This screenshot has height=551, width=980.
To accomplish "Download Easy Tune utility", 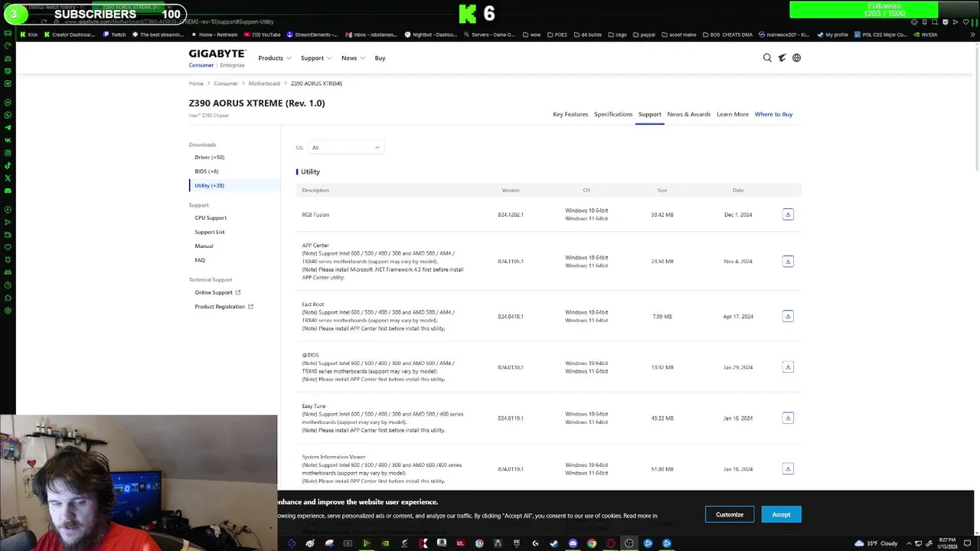I will click(788, 418).
